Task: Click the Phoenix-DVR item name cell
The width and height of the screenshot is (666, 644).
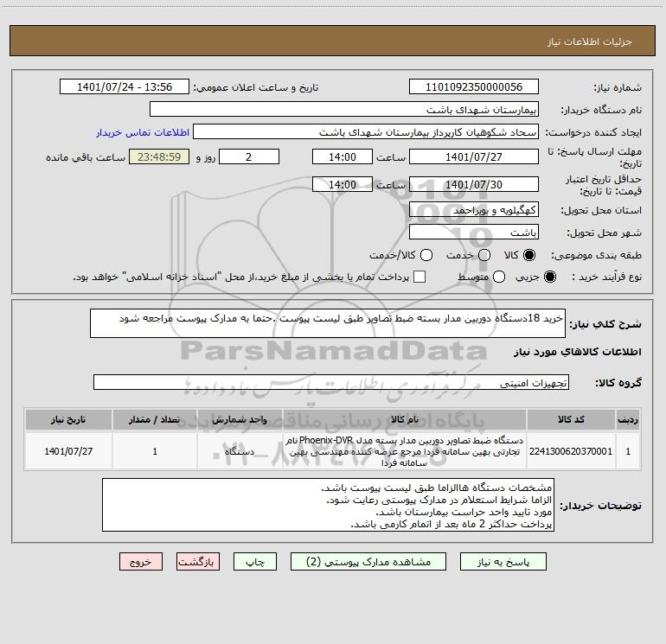Action: (405, 451)
